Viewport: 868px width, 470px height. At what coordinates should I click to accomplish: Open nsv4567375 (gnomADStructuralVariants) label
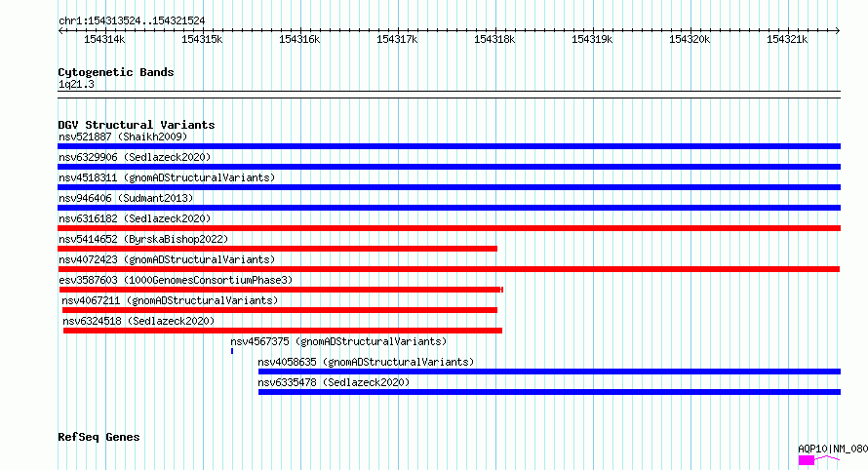coord(338,341)
